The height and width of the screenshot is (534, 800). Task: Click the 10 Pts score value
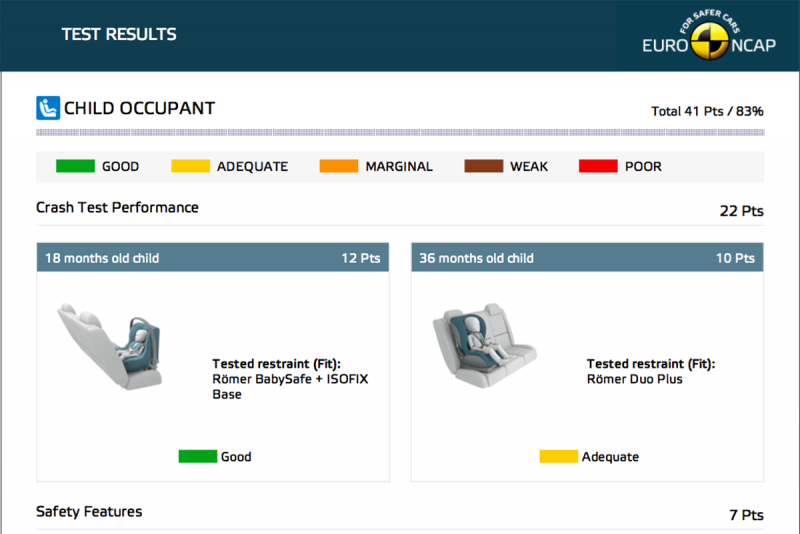[x=735, y=258]
